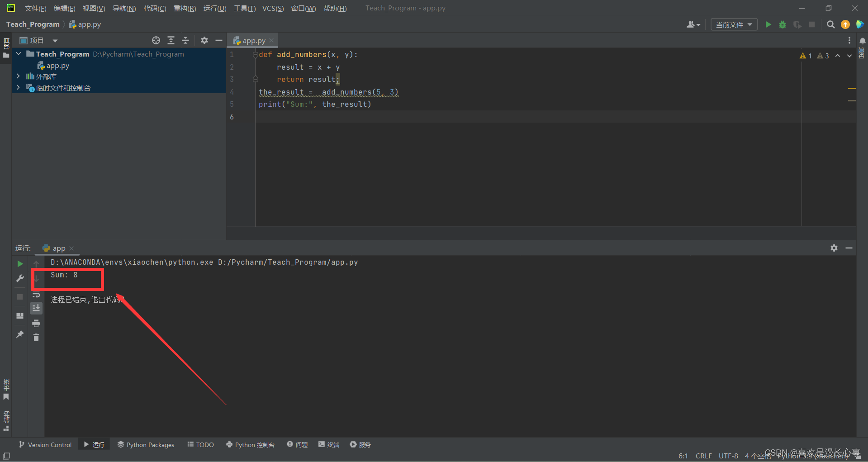Toggle the select-opened-file crosshair in Project panel

pyautogui.click(x=156, y=40)
